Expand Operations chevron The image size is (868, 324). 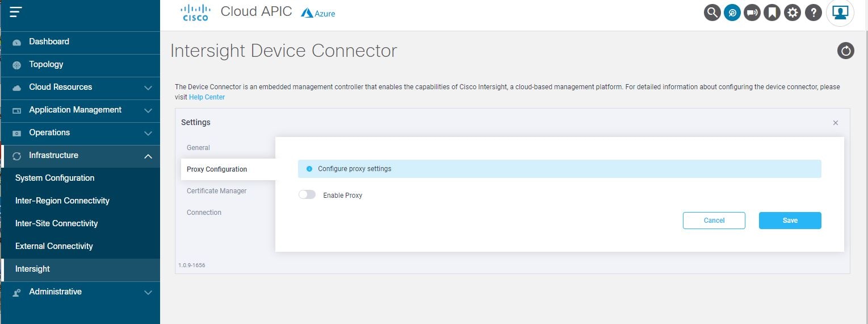[148, 134]
